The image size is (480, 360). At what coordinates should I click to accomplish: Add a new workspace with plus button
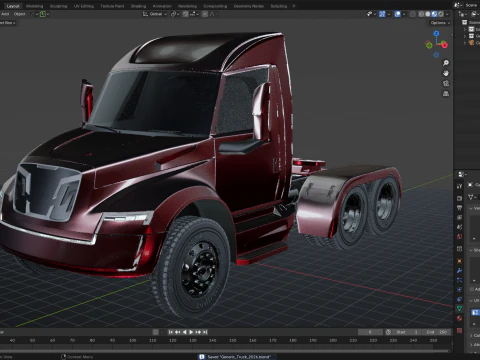point(294,6)
